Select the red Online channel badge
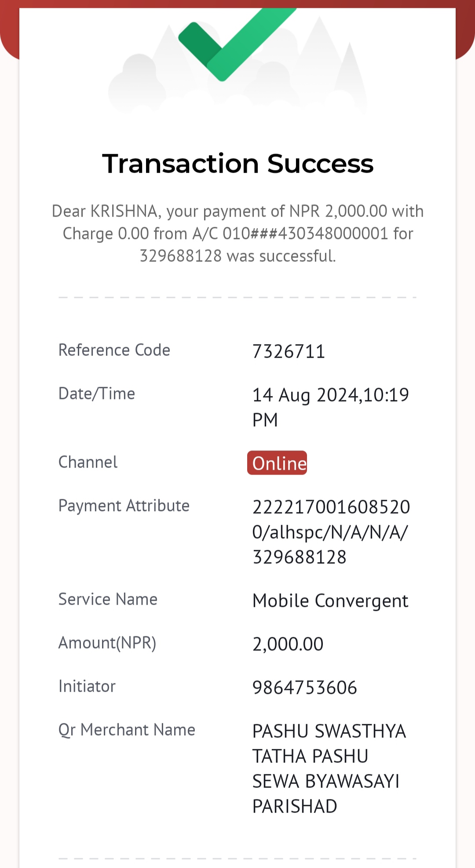The height and width of the screenshot is (868, 475). click(x=277, y=463)
